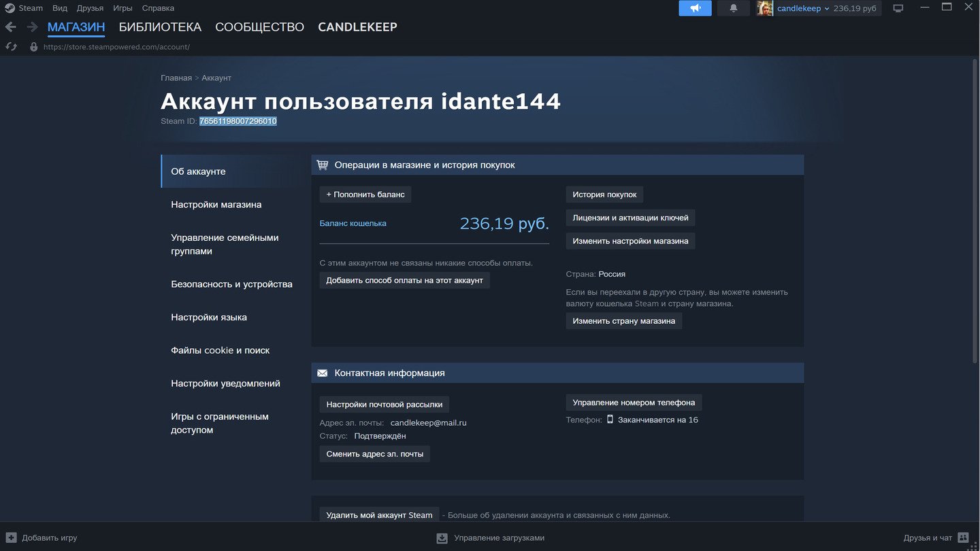Click the friends chat icon at bottom right
The image size is (980, 551).
click(963, 537)
